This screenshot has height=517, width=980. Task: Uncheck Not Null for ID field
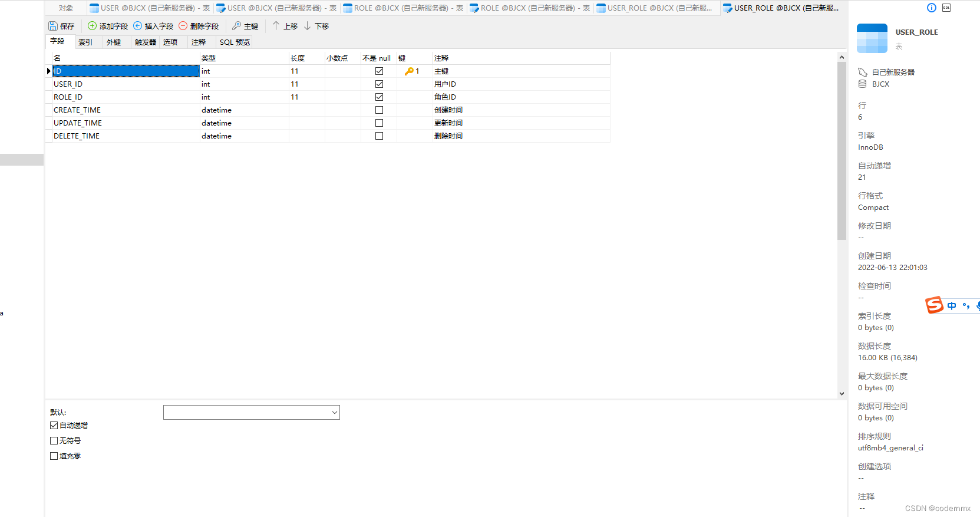point(379,71)
